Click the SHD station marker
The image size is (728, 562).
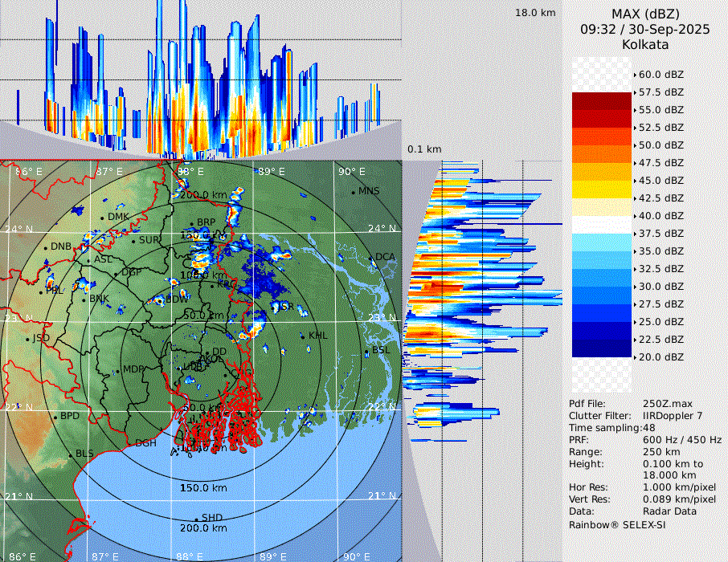[197, 519]
